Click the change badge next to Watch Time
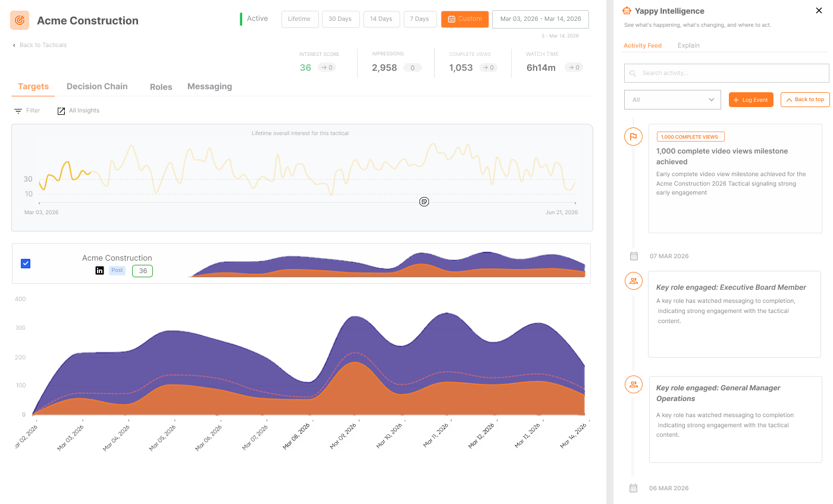 pyautogui.click(x=574, y=68)
